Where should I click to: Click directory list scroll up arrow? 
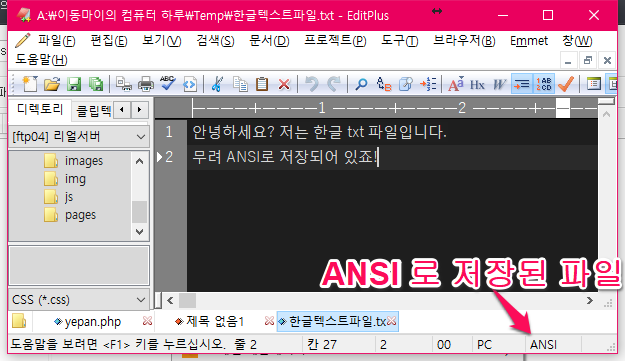coord(140,161)
